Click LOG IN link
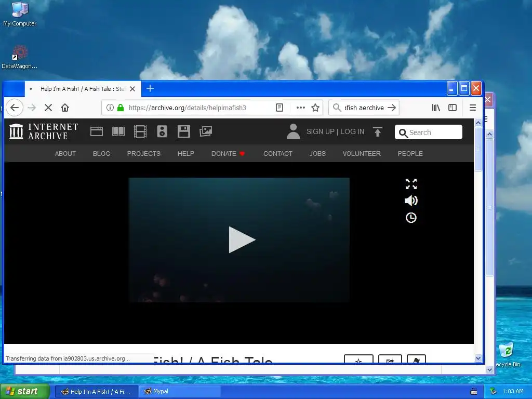Viewport: 532px width, 399px height. tap(352, 131)
